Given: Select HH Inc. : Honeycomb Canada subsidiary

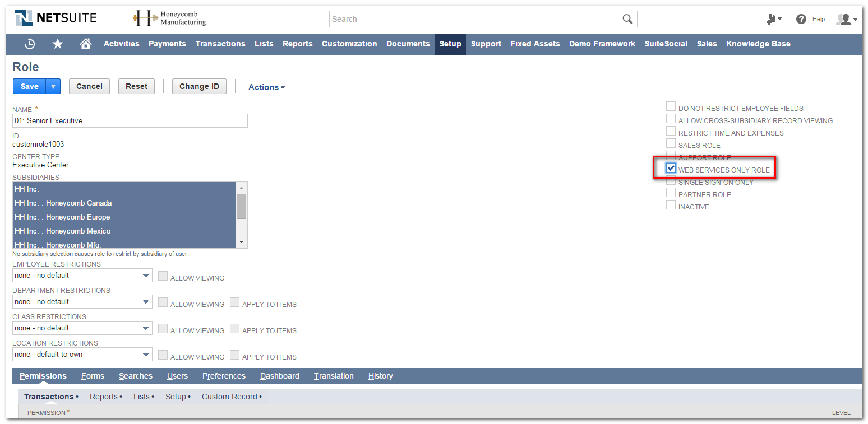Looking at the screenshot, I should click(x=124, y=203).
